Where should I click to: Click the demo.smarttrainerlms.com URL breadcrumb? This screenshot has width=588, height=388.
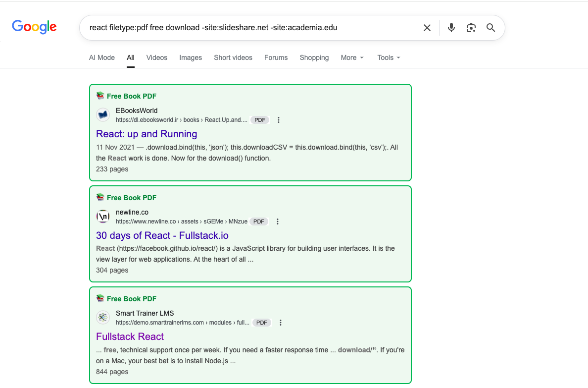point(182,323)
